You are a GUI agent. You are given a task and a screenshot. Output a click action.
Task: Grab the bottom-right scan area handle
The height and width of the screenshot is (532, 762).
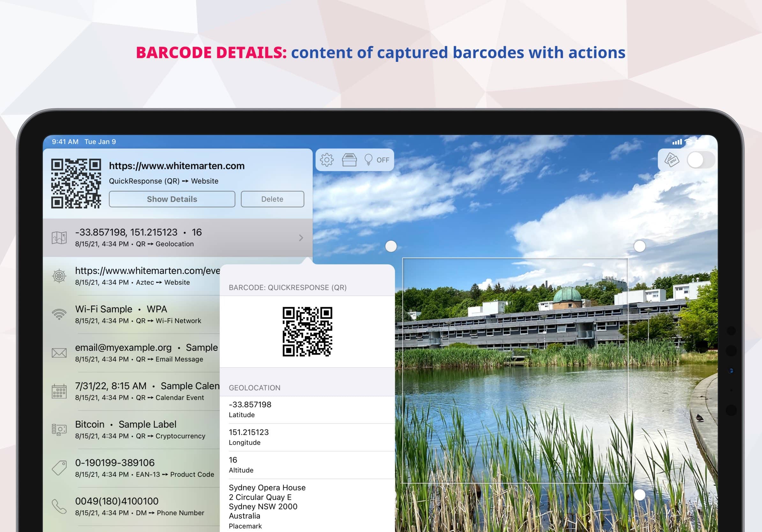(639, 495)
